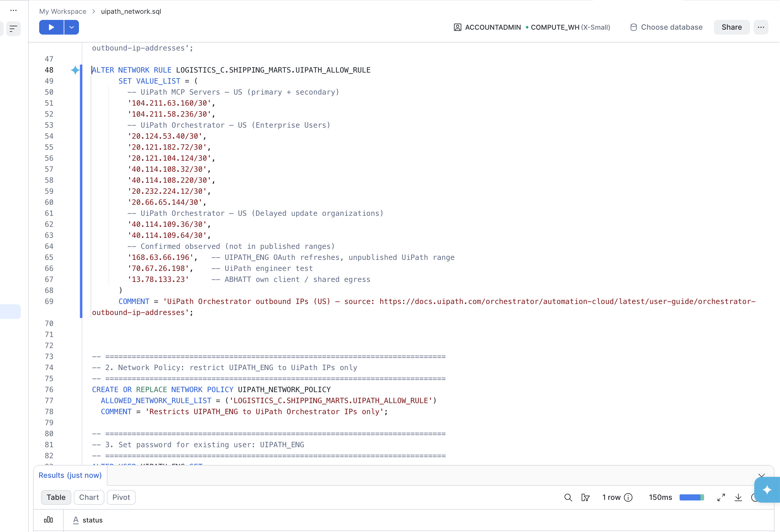Viewport: 780px width, 532px height.
Task: Open the Results (just now) tab
Action: point(70,475)
